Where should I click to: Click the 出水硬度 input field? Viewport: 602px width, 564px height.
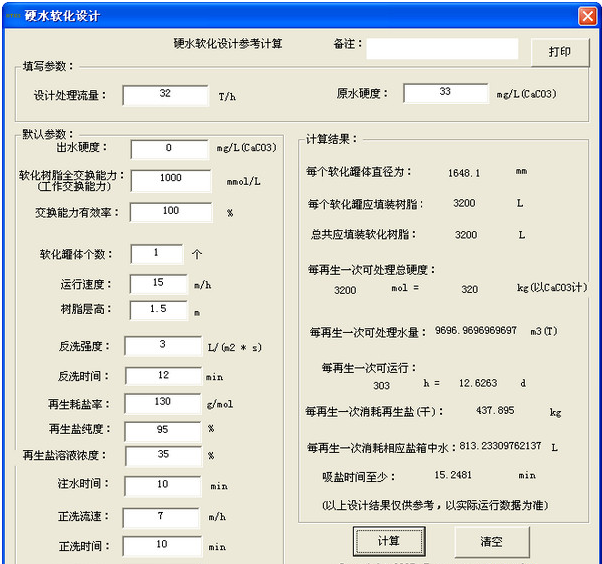(x=169, y=149)
